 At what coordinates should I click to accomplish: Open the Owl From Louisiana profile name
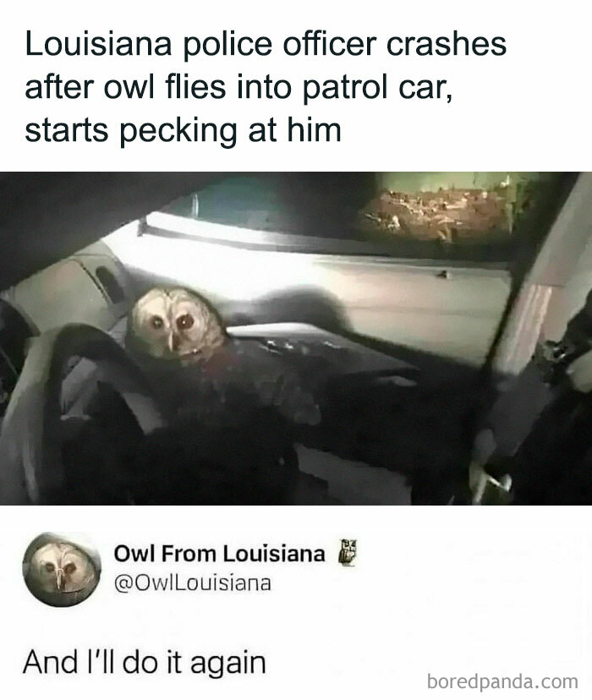[219, 554]
